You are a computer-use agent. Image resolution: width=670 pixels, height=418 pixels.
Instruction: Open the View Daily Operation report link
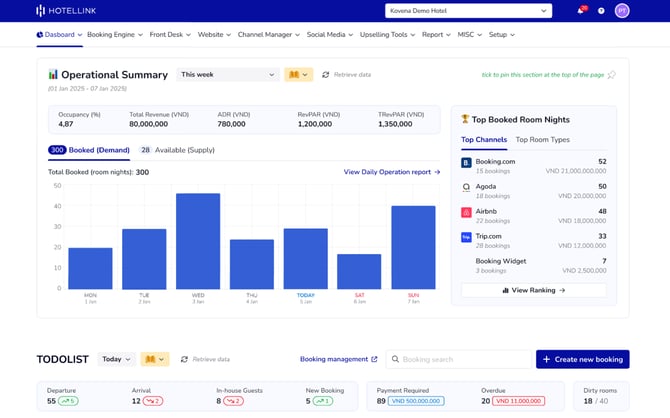(391, 172)
